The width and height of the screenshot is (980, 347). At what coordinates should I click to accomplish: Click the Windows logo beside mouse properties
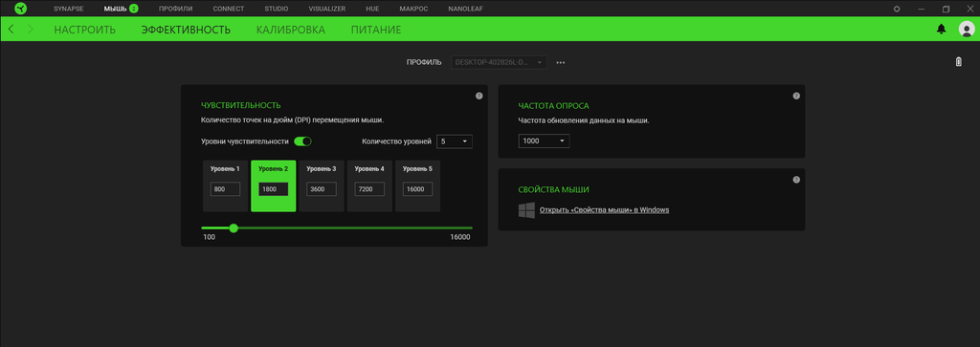[x=526, y=210]
